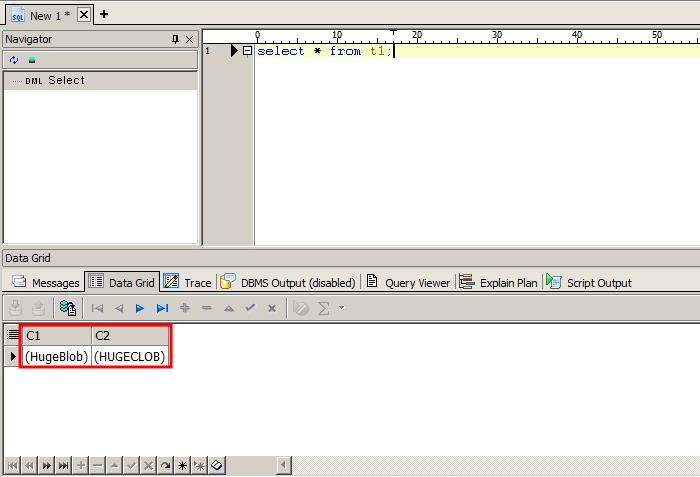The image size is (700, 477).
Task: Click the refresh arrow in bottom navigator
Action: tap(165, 466)
